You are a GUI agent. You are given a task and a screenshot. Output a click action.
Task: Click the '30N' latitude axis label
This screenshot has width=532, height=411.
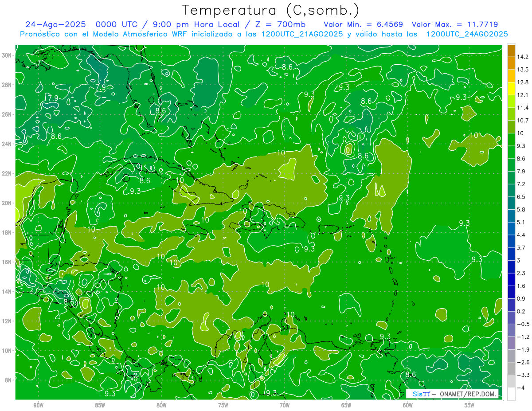coord(8,55)
